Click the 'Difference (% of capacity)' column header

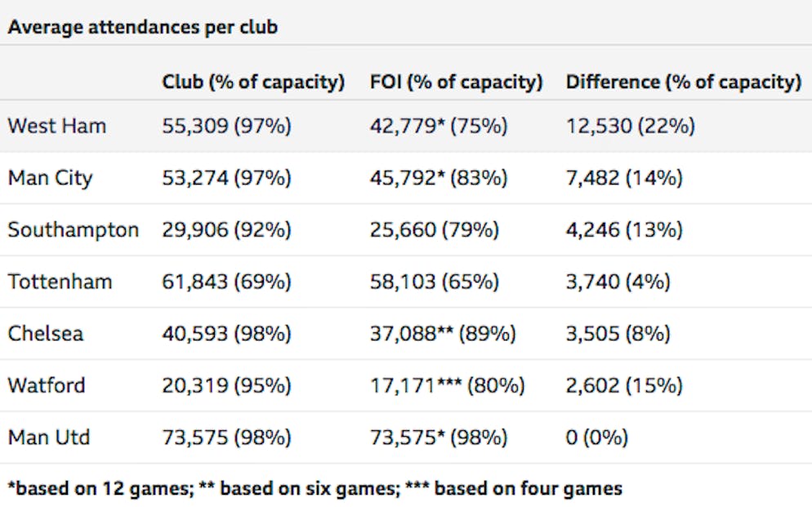pos(683,82)
